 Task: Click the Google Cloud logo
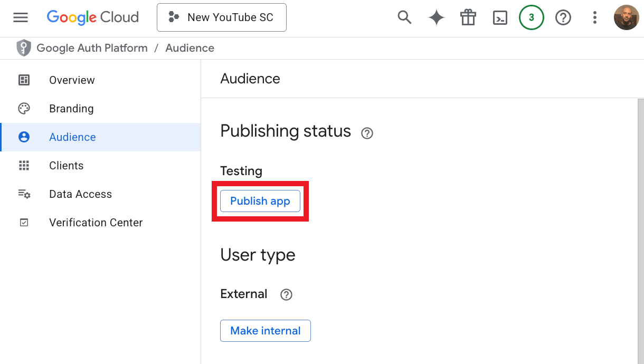click(93, 17)
